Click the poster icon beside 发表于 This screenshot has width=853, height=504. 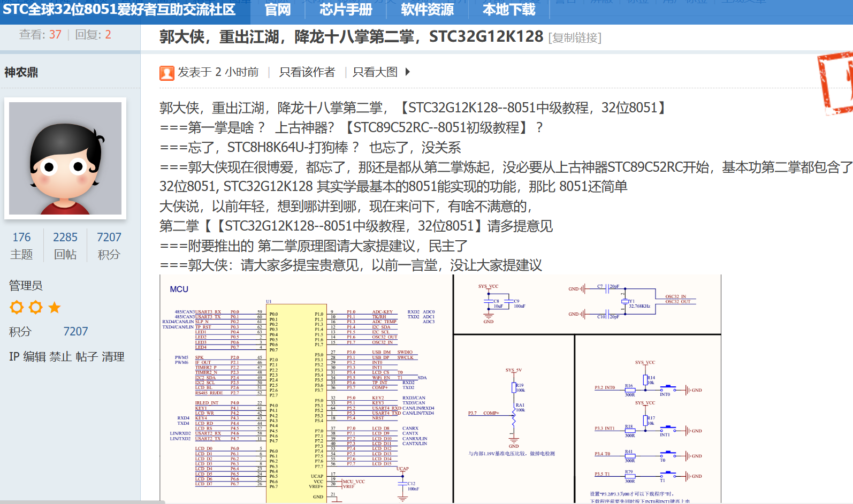pos(166,73)
